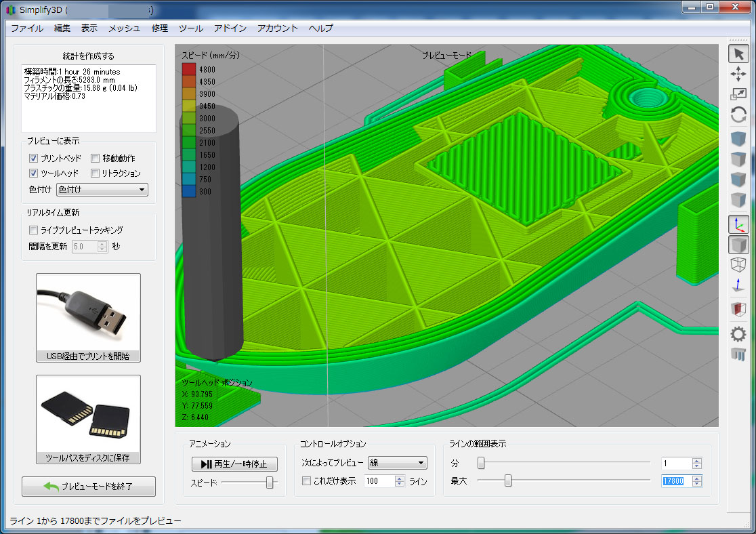756x534 pixels.
Task: Select the arrow selection tool
Action: coord(738,54)
